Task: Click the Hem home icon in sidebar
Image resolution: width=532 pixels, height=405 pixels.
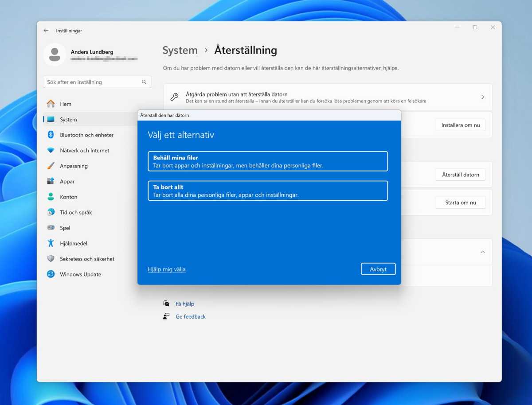Action: point(51,104)
